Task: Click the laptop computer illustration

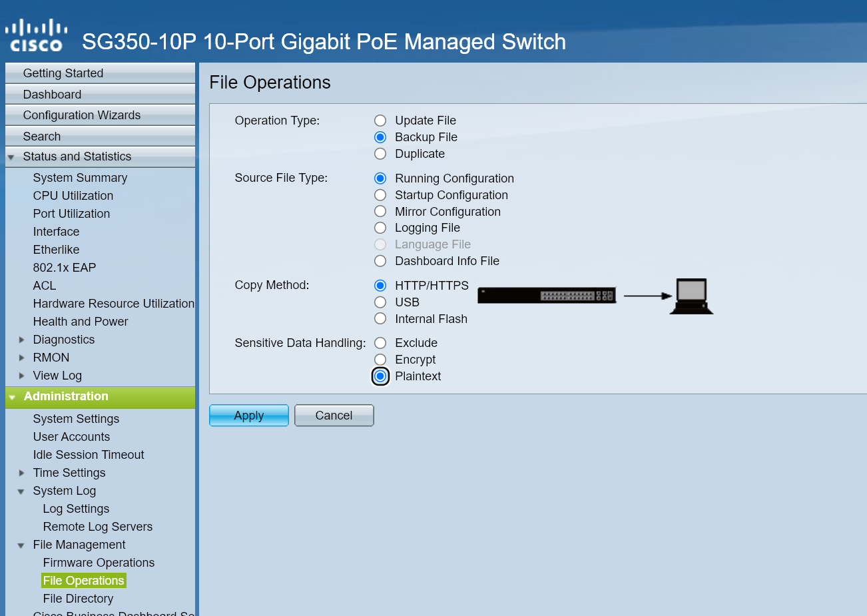Action: point(691,296)
